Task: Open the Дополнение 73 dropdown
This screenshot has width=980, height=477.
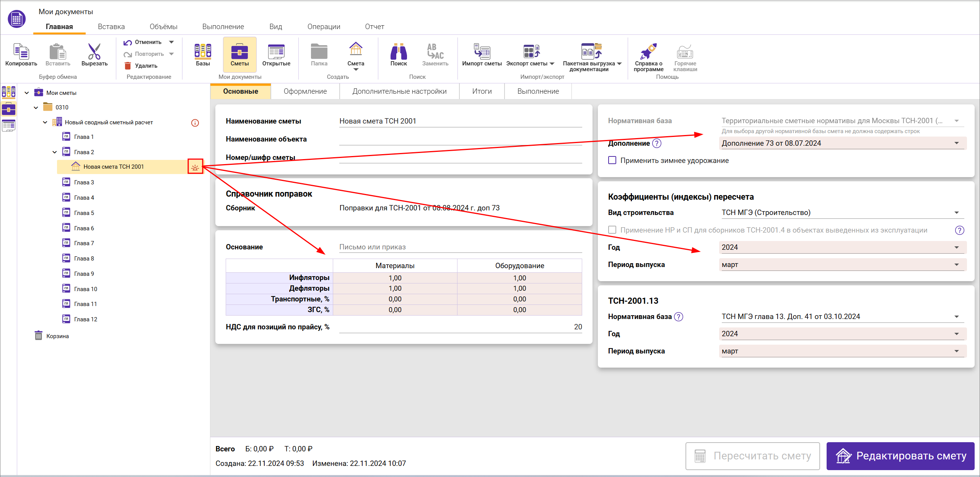Action: click(956, 143)
